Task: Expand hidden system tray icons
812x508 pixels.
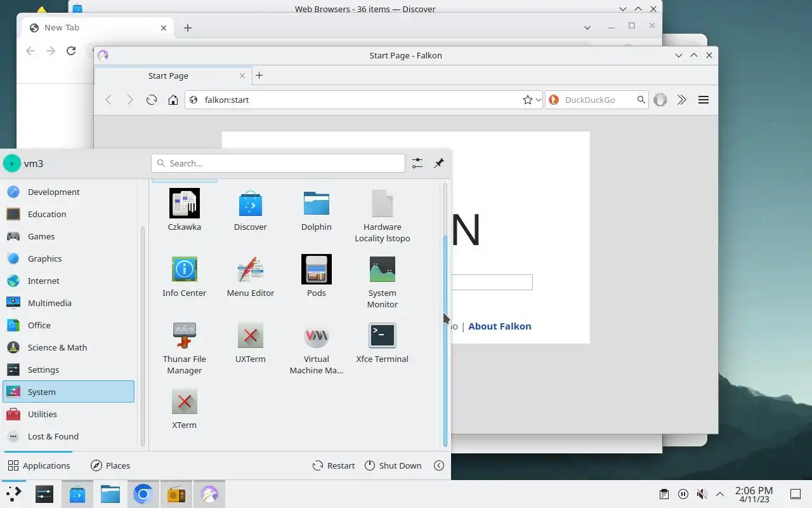Action: pos(720,494)
